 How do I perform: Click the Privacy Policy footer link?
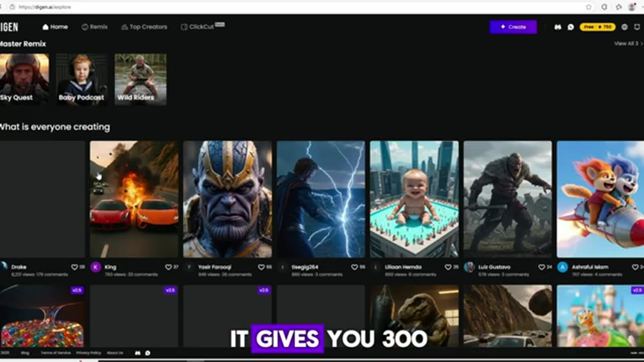(x=89, y=353)
